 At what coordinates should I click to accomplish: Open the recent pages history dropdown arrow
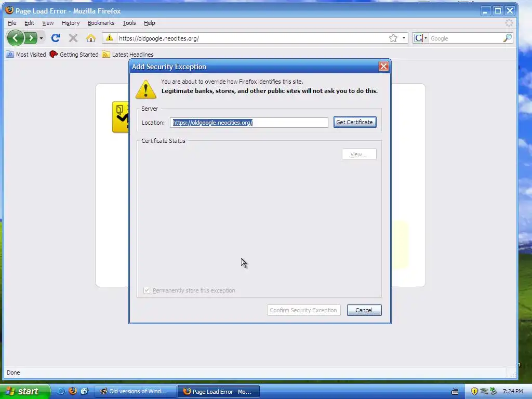click(41, 38)
